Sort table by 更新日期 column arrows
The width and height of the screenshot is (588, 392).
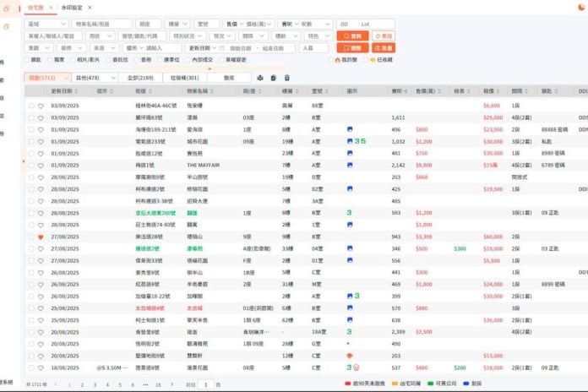tap(76, 91)
